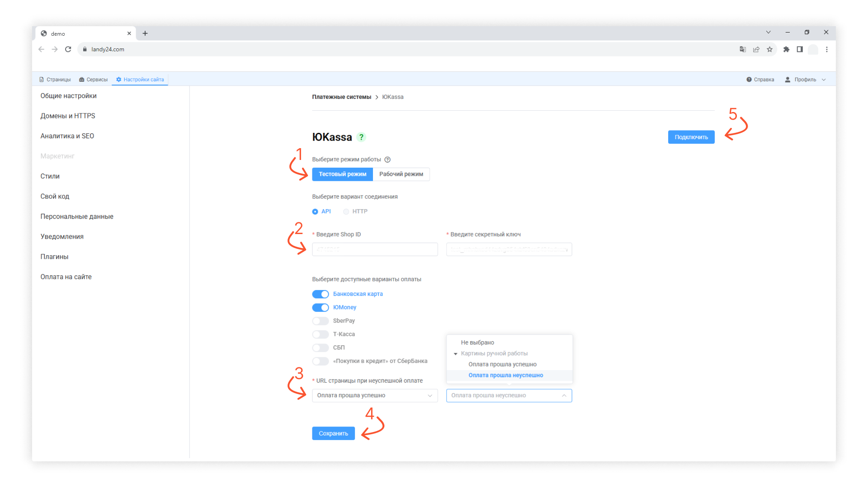Open the Свой код section
This screenshot has height=488, width=868.
(x=55, y=196)
